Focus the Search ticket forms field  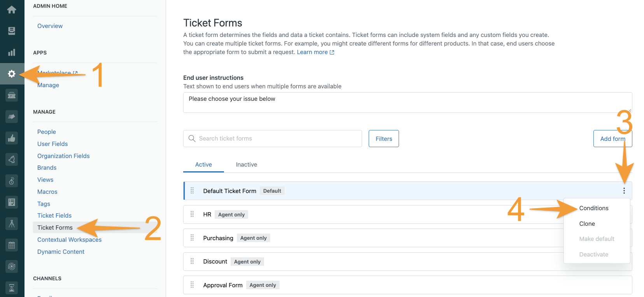[273, 139]
